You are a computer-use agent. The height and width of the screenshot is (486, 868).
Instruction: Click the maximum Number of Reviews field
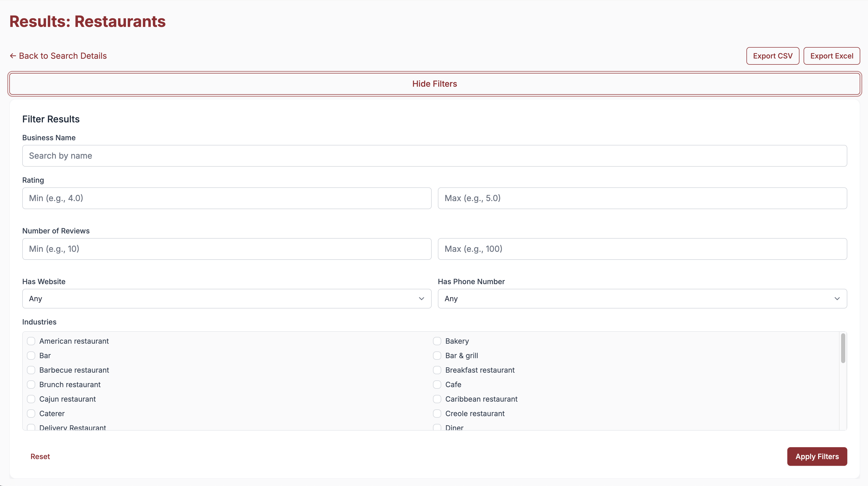(x=642, y=249)
